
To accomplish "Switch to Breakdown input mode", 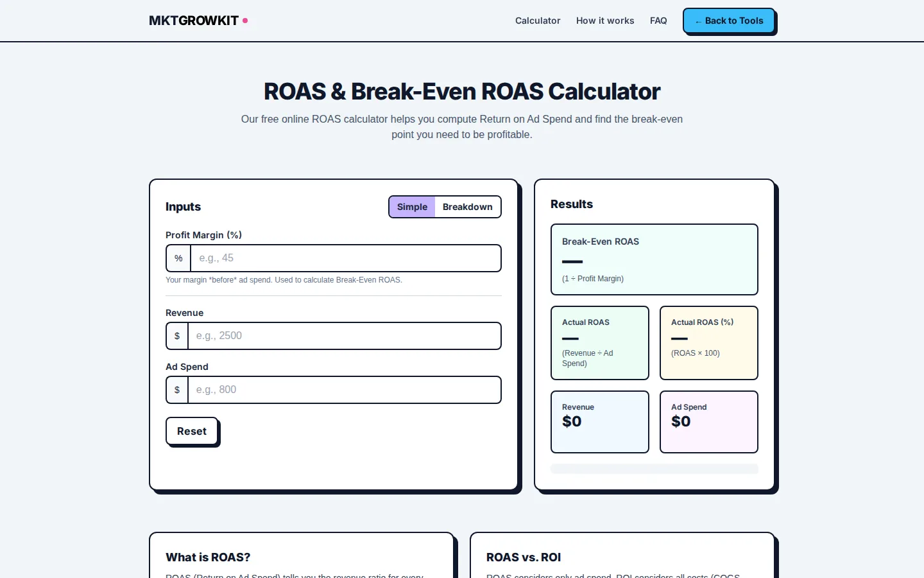I will tap(468, 207).
